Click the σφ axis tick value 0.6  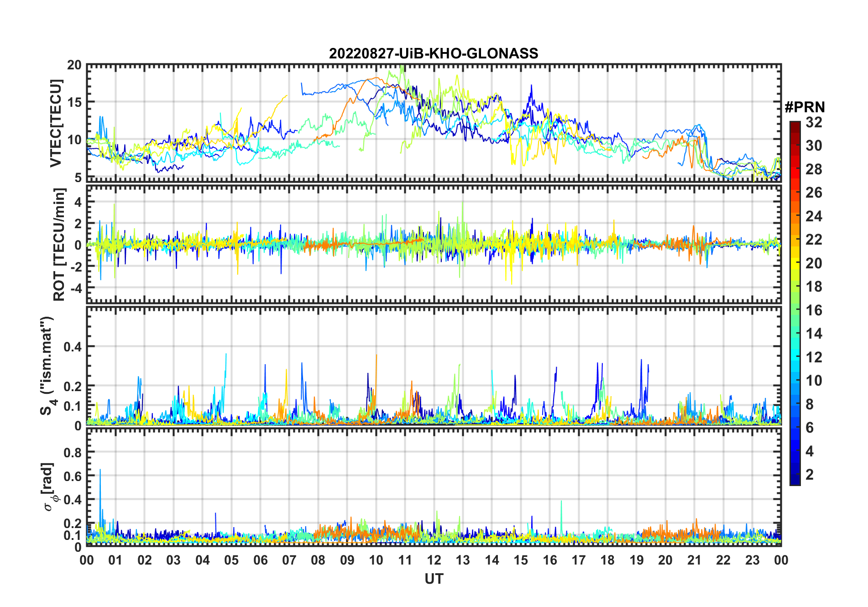(73, 476)
